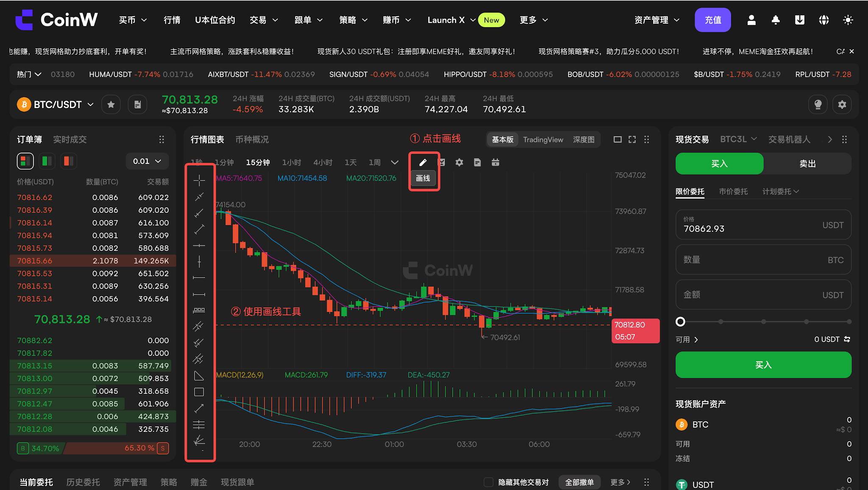Screen dimensions: 868x490
Task: Select the rectangle drawing tool
Action: [199, 392]
